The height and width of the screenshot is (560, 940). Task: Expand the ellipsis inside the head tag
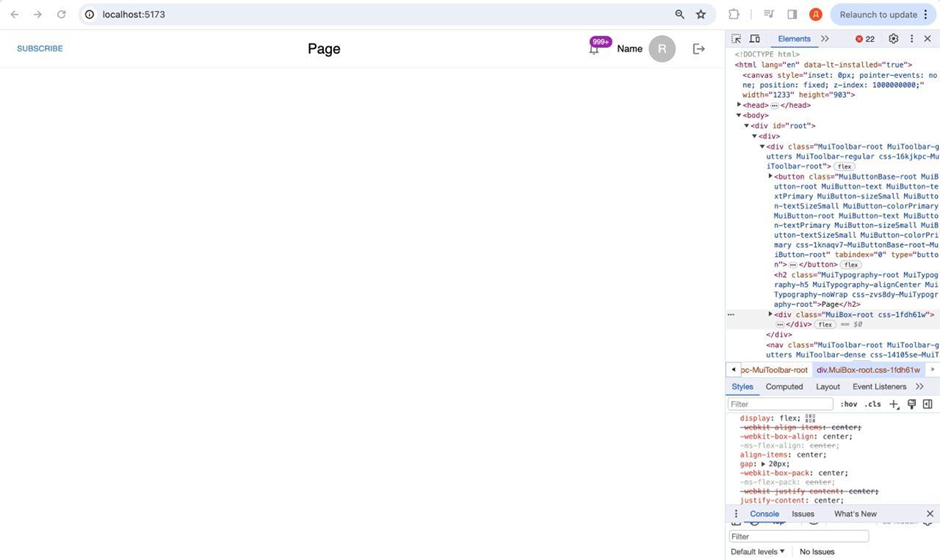click(x=774, y=106)
